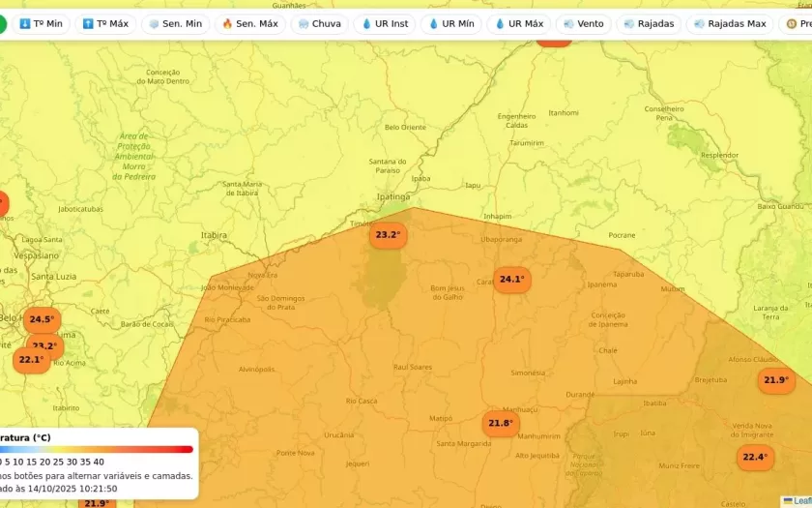The width and height of the screenshot is (812, 508).
Task: Enable the Sen. Min layer
Action: [x=174, y=24]
